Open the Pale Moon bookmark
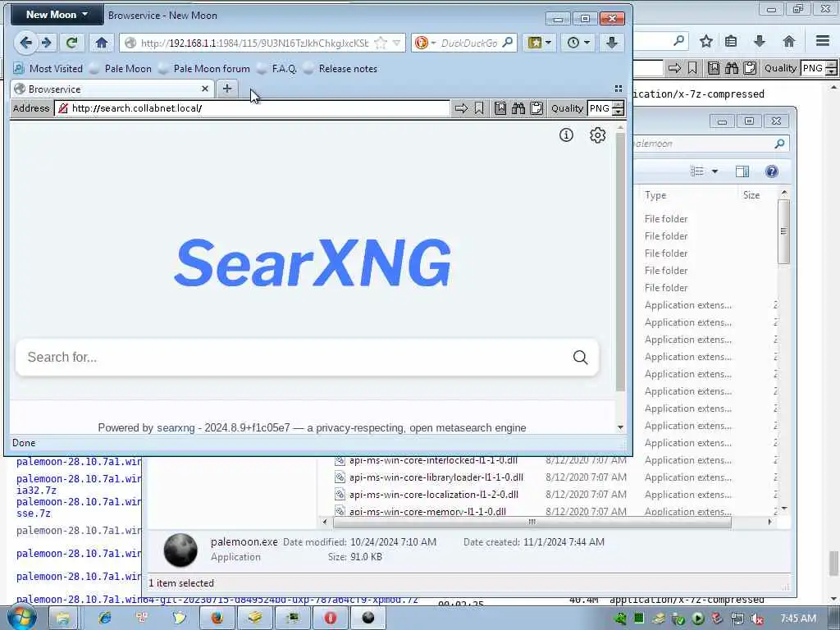The height and width of the screenshot is (630, 840). point(121,69)
